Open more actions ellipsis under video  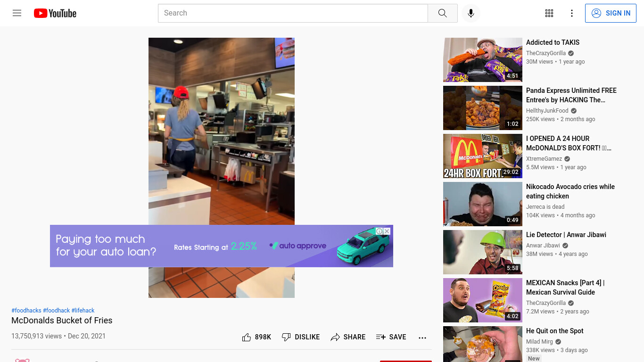(x=422, y=337)
